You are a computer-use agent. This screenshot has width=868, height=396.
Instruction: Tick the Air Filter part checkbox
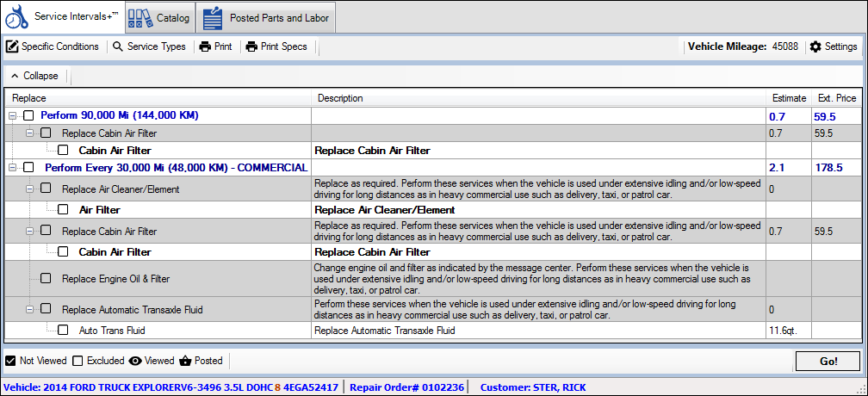(63, 209)
